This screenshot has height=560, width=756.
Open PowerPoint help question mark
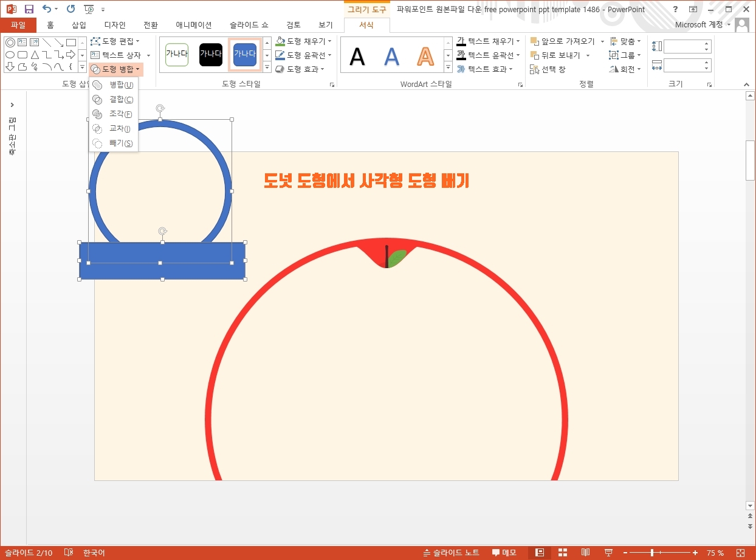675,9
